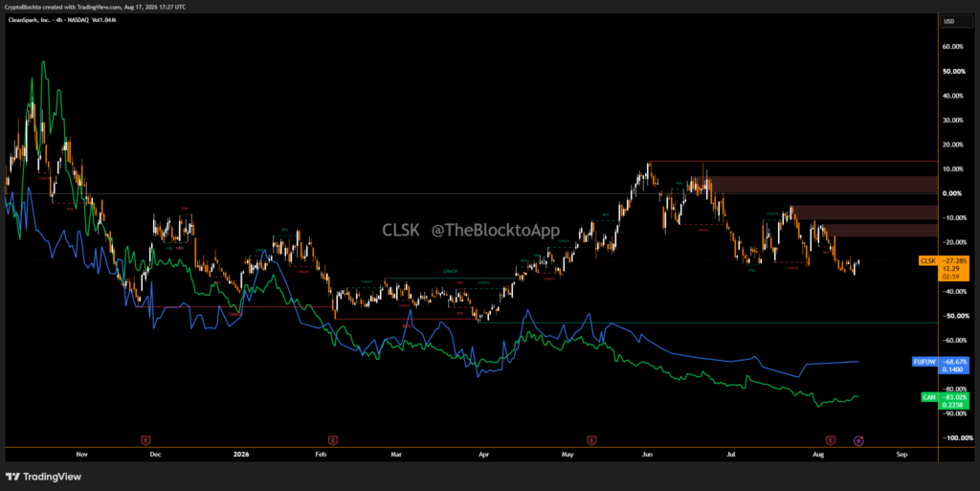Click the 0.1400 FUFUW price
This screenshot has width=980, height=491.
point(952,369)
